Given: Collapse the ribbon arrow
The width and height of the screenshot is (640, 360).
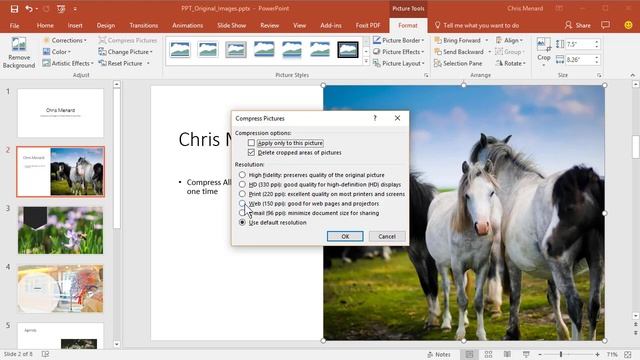Looking at the screenshot, I should point(633,76).
